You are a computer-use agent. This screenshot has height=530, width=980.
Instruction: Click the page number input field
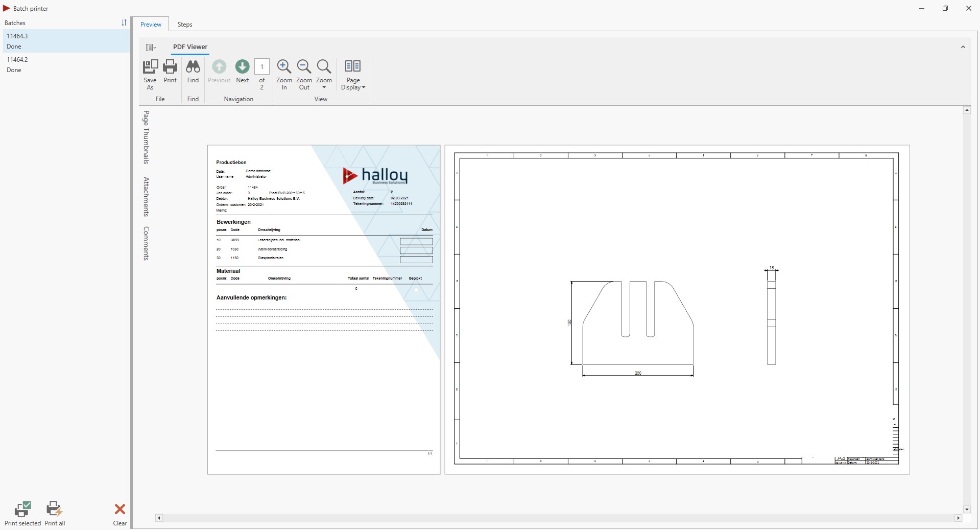[x=262, y=66]
